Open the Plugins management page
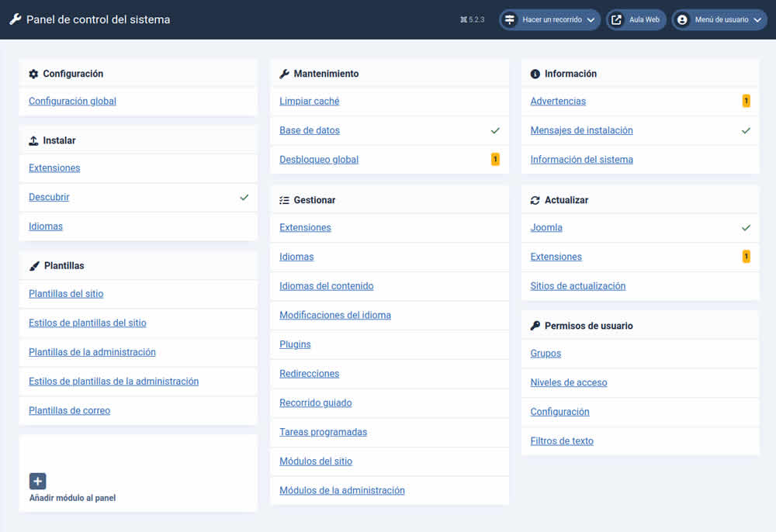 [x=295, y=344]
